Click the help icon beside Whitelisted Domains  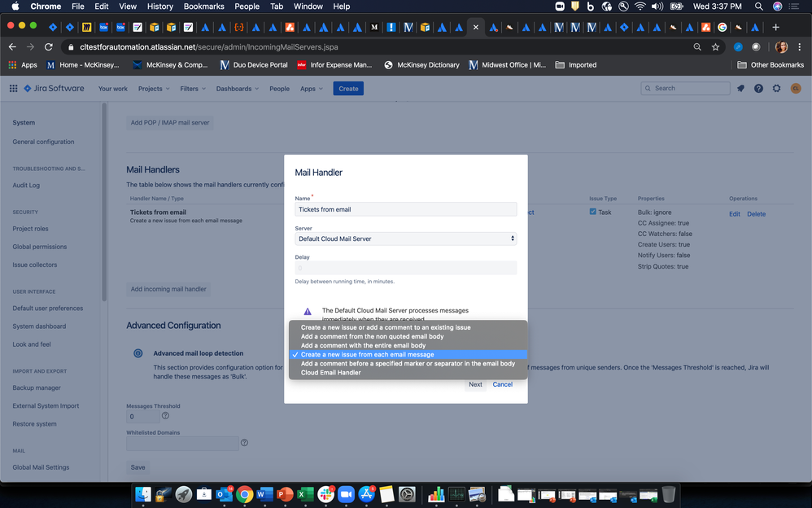click(x=244, y=443)
